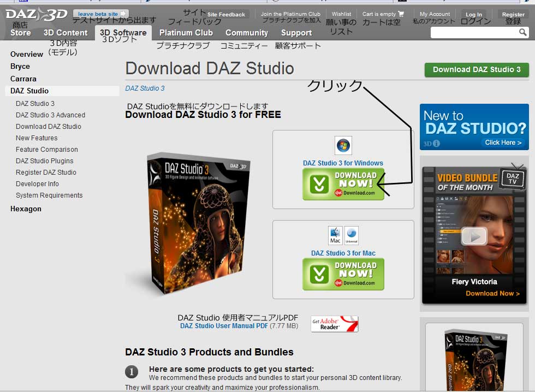This screenshot has width=535, height=392.
Task: Open Carrara in the sidebar
Action: pos(23,79)
